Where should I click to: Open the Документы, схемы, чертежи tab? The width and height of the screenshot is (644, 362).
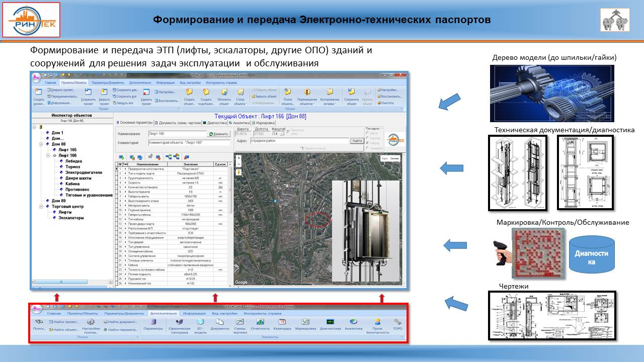click(x=178, y=123)
